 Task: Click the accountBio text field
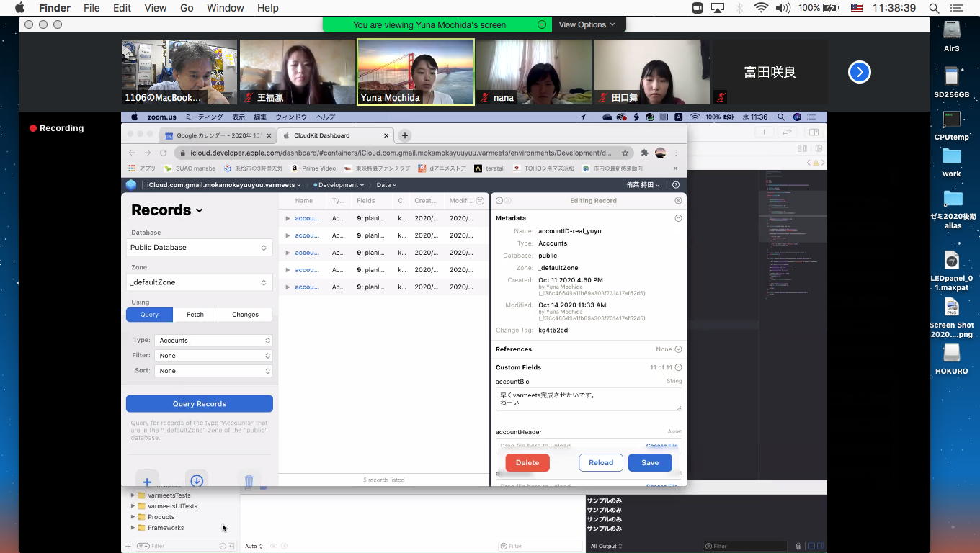(589, 400)
